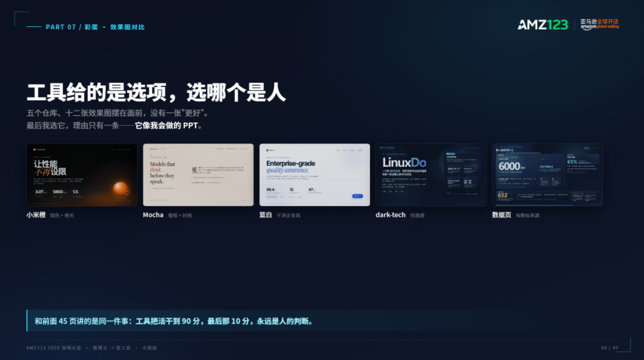
Task: Click the Mocha caption label
Action: click(153, 215)
